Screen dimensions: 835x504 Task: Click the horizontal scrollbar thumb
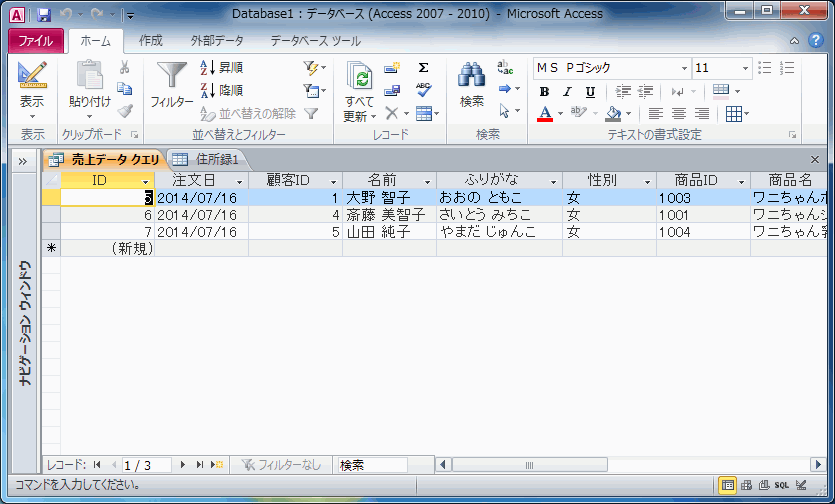pyautogui.click(x=530, y=465)
